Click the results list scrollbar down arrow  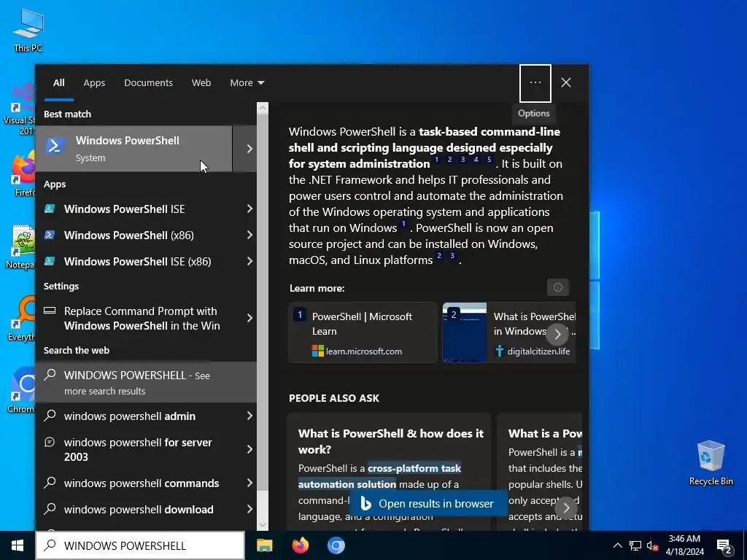[x=263, y=525]
